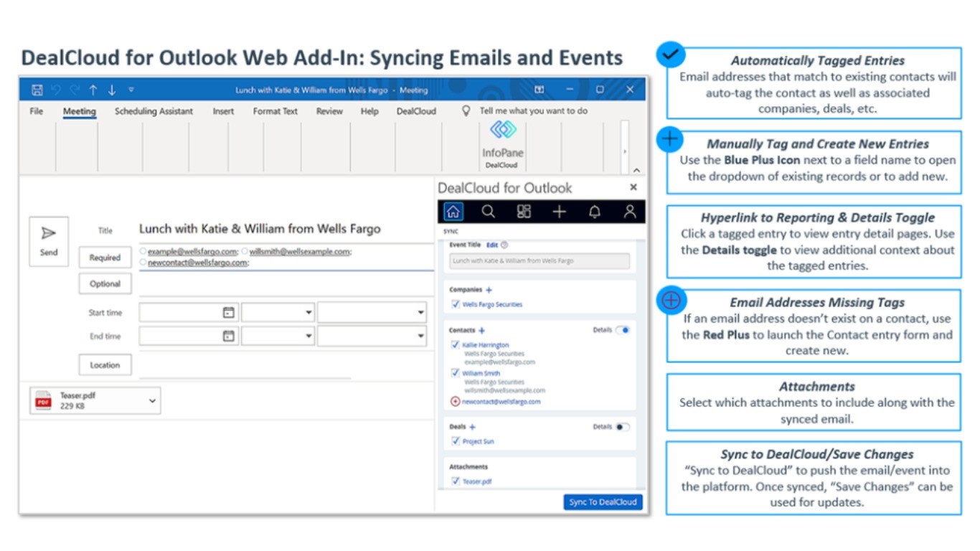The width and height of the screenshot is (980, 551).
Task: Click the lightbulb Tell me icon
Action: point(466,111)
